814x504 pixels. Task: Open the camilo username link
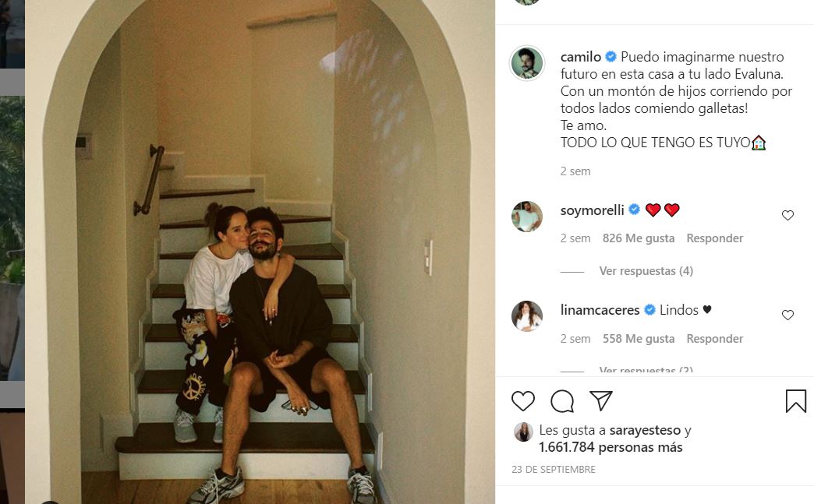click(x=580, y=57)
